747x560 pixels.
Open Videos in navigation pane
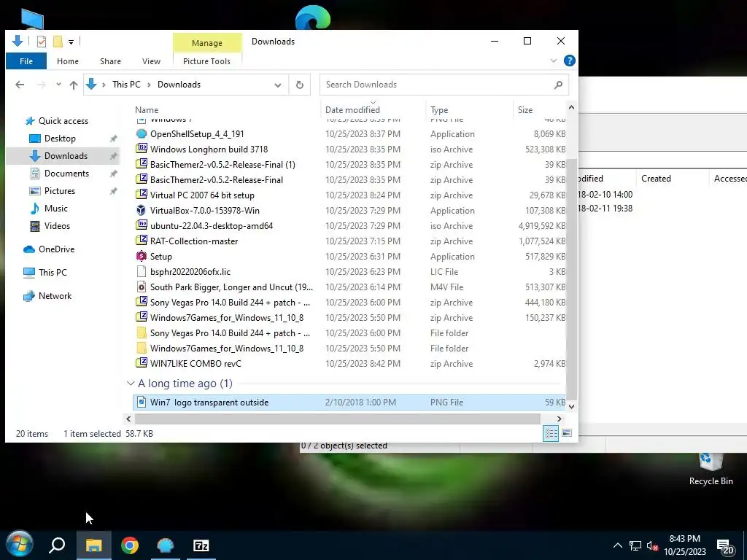(x=57, y=226)
